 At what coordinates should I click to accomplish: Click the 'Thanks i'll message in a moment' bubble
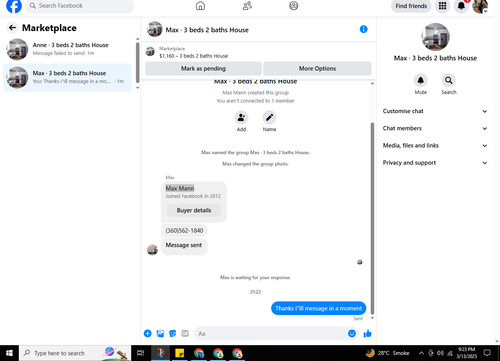point(318,308)
